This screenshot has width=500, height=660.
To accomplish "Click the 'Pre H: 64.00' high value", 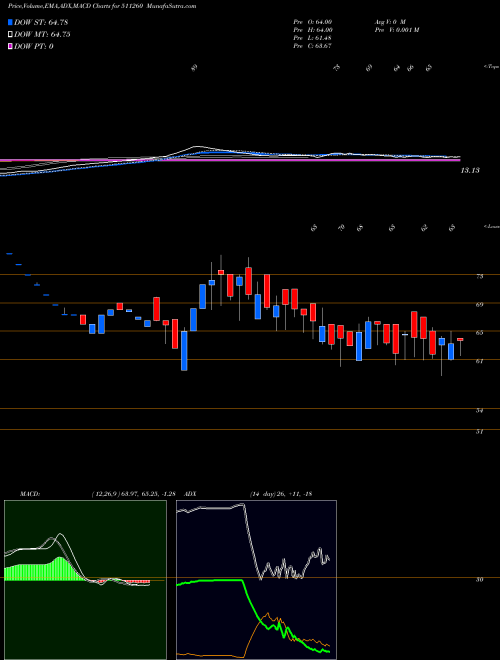I will point(313,30).
